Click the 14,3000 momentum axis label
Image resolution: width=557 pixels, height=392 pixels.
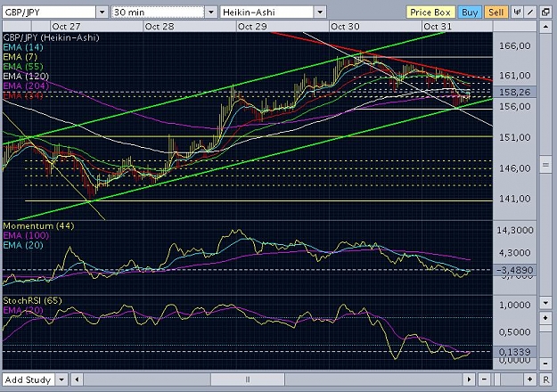[x=515, y=230]
